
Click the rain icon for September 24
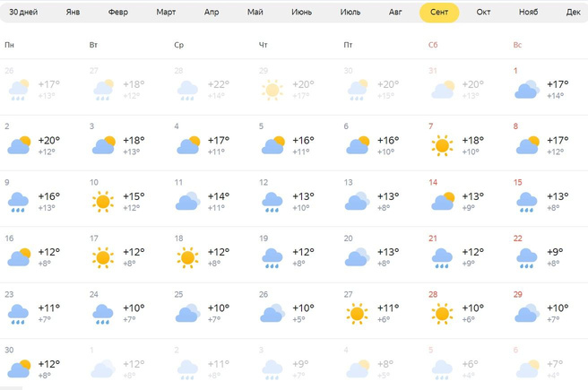[103, 315]
